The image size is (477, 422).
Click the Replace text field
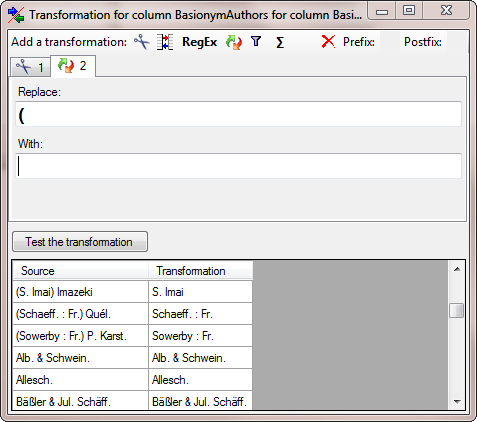click(x=238, y=114)
